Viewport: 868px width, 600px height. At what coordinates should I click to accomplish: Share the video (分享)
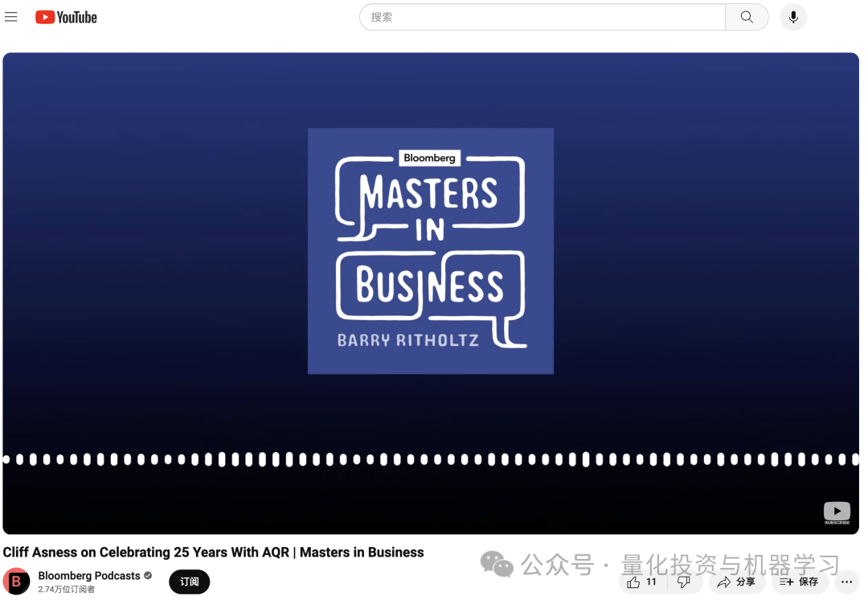[x=736, y=582]
